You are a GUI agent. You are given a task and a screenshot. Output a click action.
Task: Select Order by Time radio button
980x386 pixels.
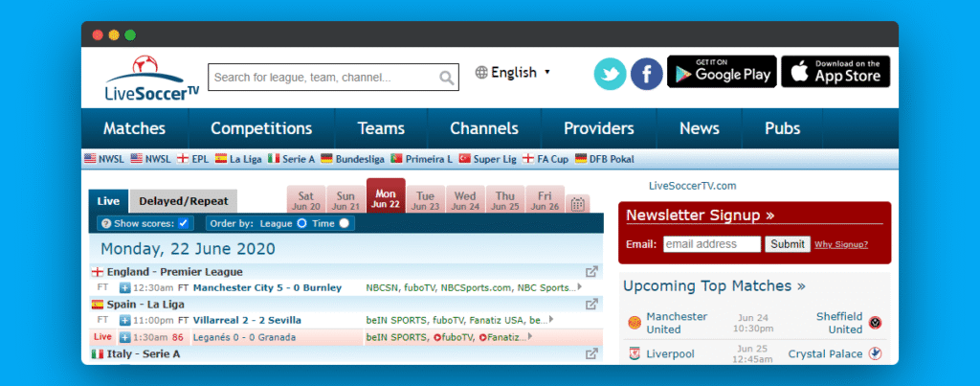pos(344,223)
